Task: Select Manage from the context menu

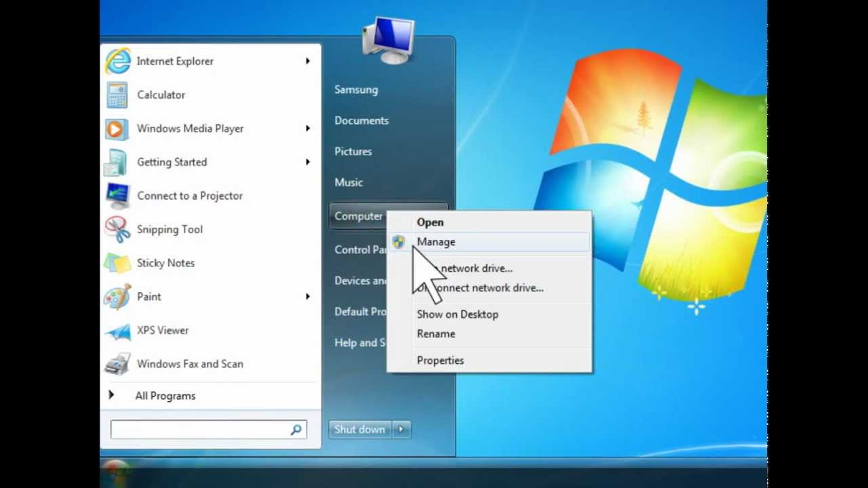Action: pyautogui.click(x=490, y=242)
